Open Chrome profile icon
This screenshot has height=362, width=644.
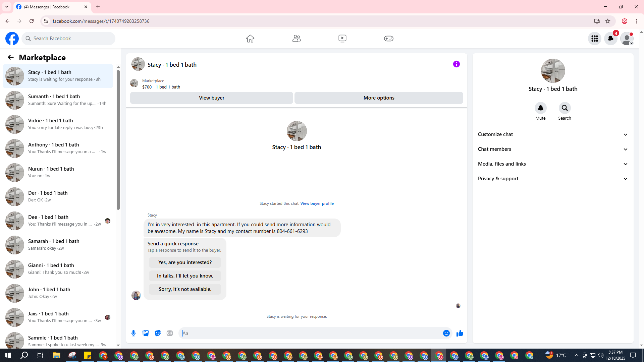pos(625,21)
